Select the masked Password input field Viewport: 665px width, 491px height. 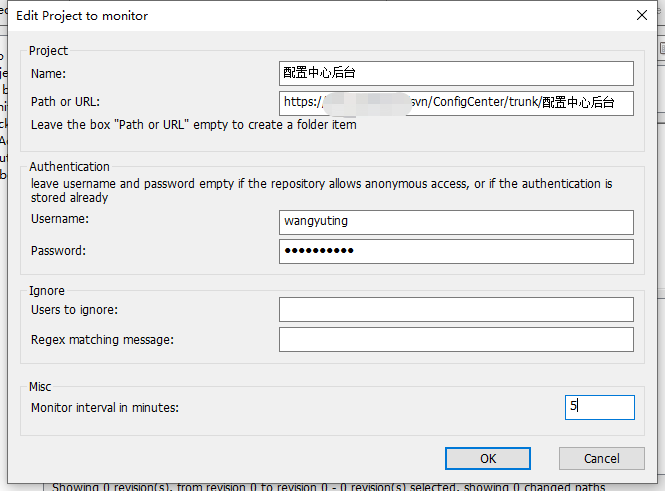coord(456,251)
